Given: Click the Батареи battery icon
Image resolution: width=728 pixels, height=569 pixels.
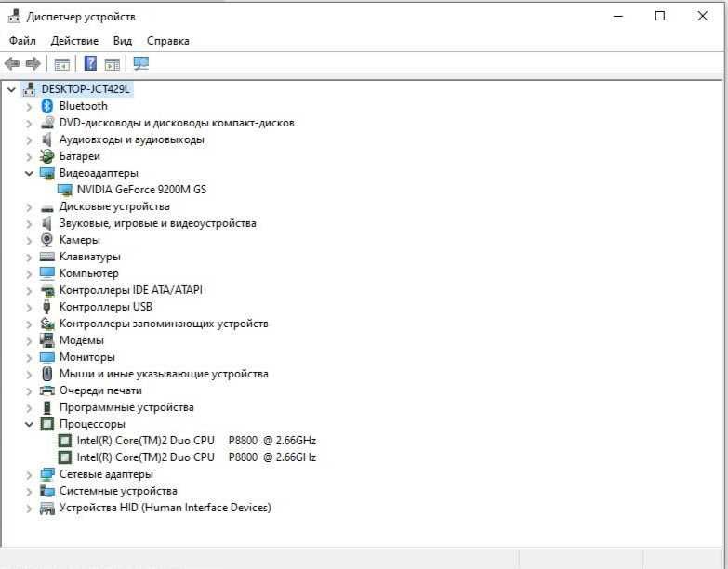Looking at the screenshot, I should 46,156.
